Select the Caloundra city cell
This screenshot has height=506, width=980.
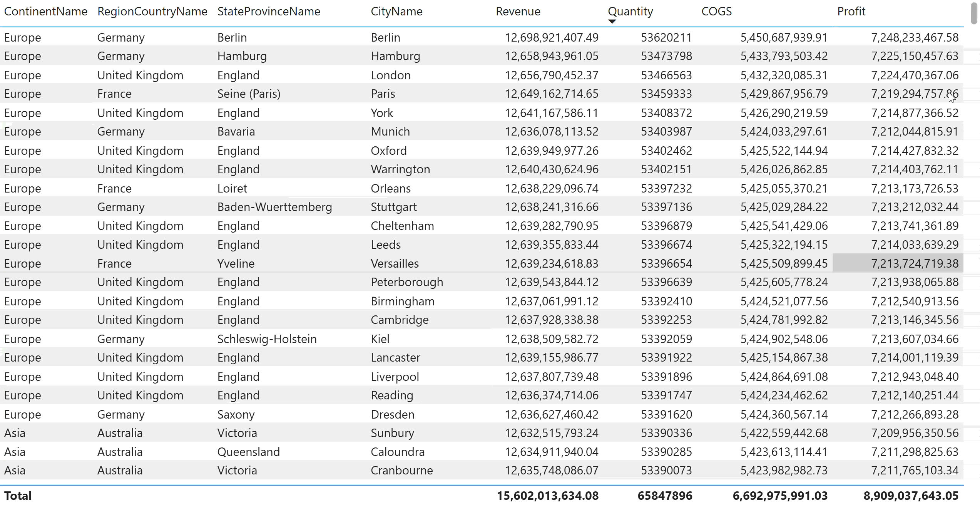[x=398, y=452]
